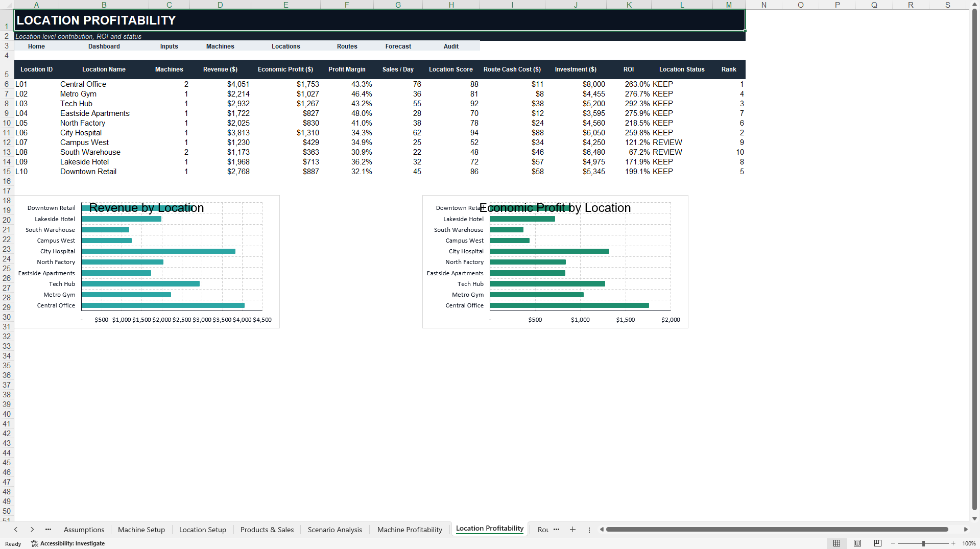The image size is (980, 549).
Task: Select the Revenue by Location chart
Action: 147,261
